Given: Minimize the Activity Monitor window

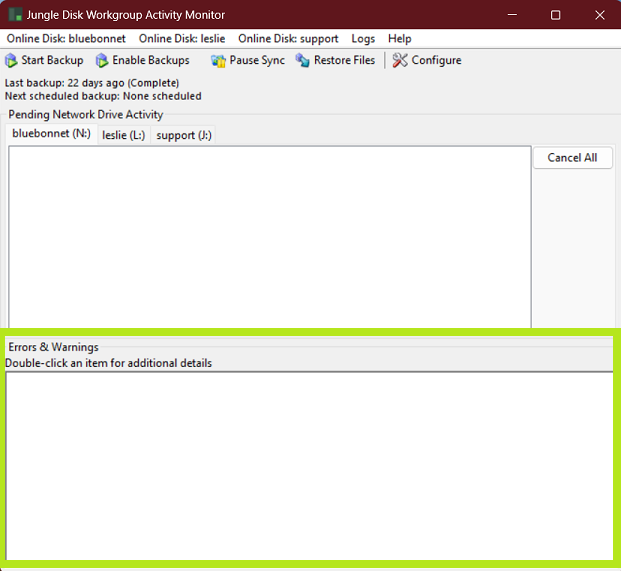Looking at the screenshot, I should (512, 15).
